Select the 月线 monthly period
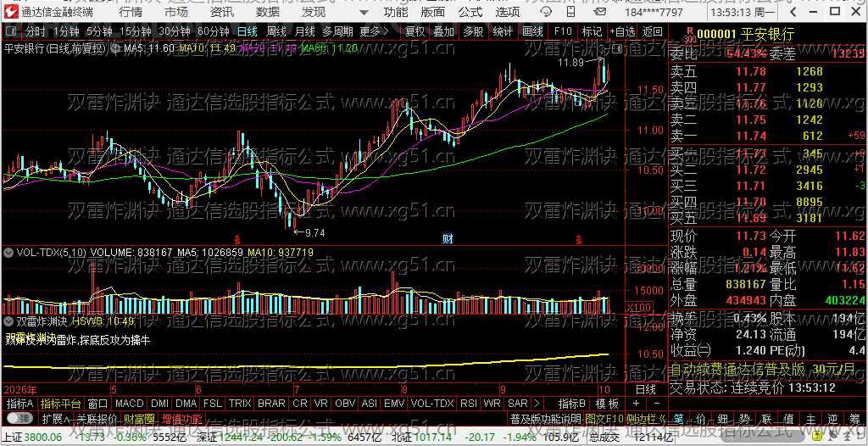The height and width of the screenshot is (446, 868). pyautogui.click(x=304, y=31)
